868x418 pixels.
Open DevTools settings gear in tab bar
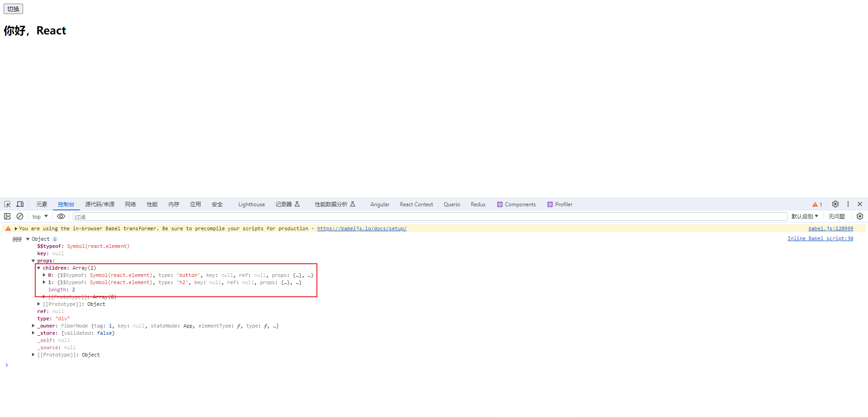pos(835,204)
